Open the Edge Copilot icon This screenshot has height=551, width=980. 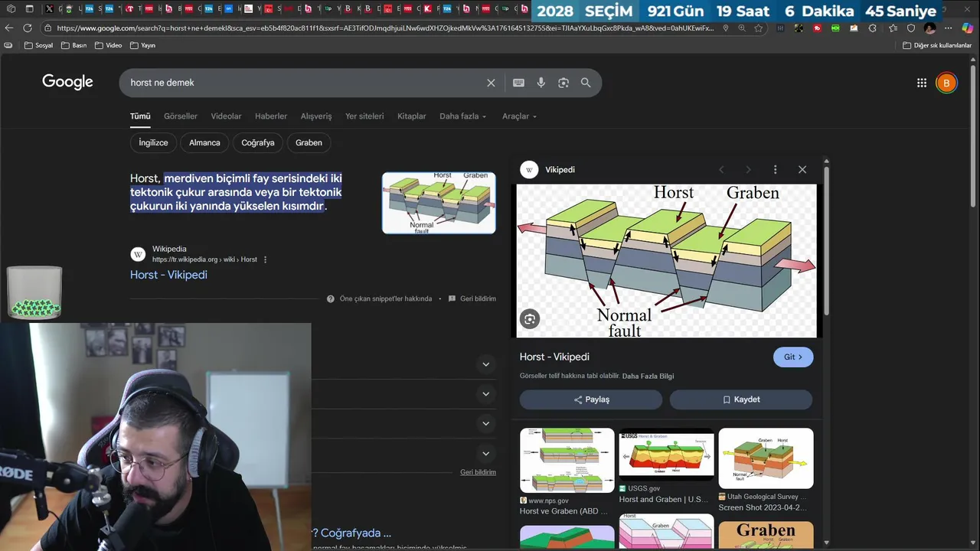968,28
